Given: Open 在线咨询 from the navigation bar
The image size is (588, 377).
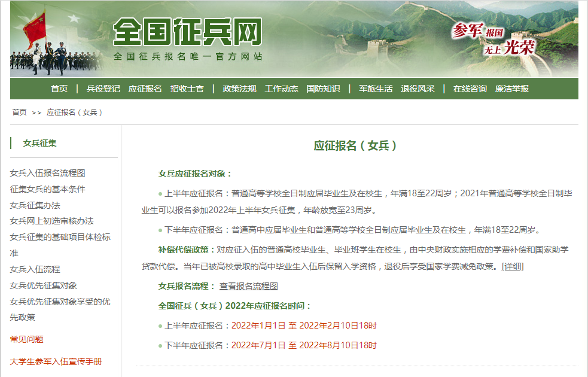Looking at the screenshot, I should [x=470, y=89].
